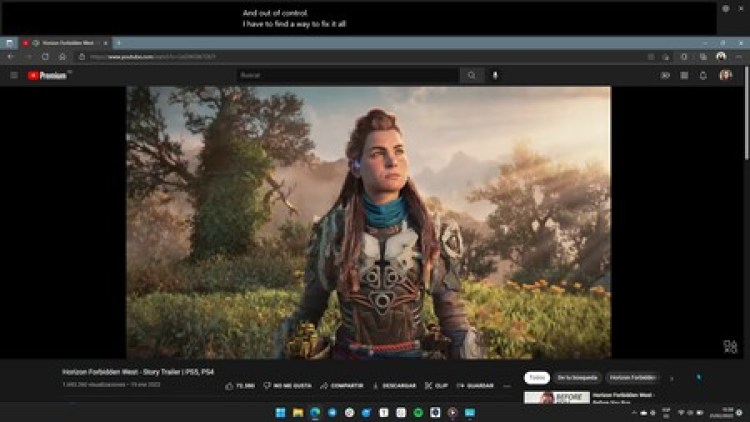Screen dimensions: 750x422
Task: Show hidden system tray icons chevron
Action: (x=634, y=412)
